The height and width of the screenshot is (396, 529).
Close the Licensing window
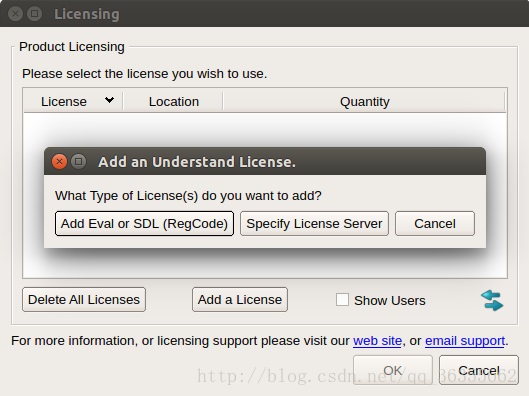click(x=15, y=14)
